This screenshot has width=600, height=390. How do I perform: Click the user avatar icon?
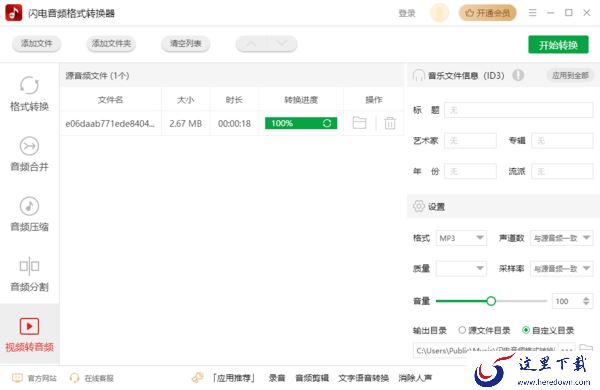point(439,13)
